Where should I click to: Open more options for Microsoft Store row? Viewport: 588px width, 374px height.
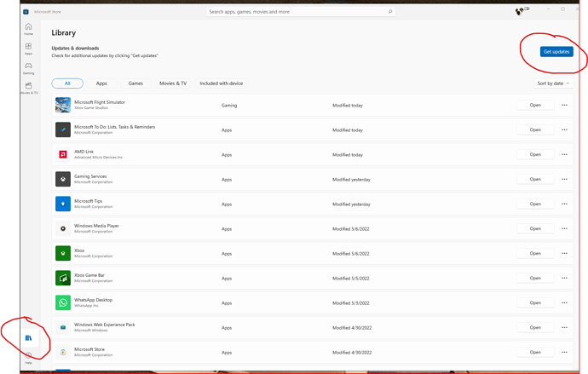[x=564, y=353]
